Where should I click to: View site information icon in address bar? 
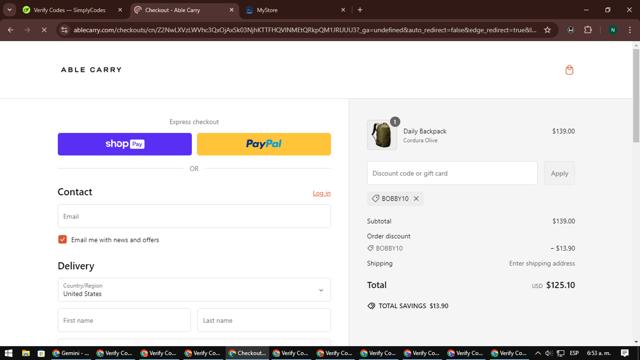pos(64,30)
